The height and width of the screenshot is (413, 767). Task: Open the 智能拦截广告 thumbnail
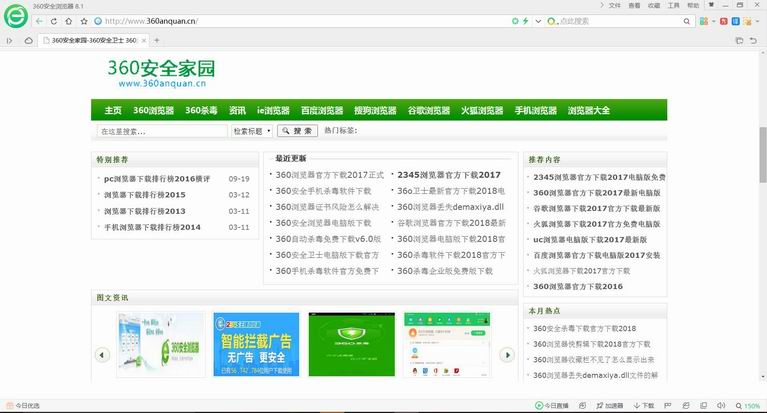256,344
